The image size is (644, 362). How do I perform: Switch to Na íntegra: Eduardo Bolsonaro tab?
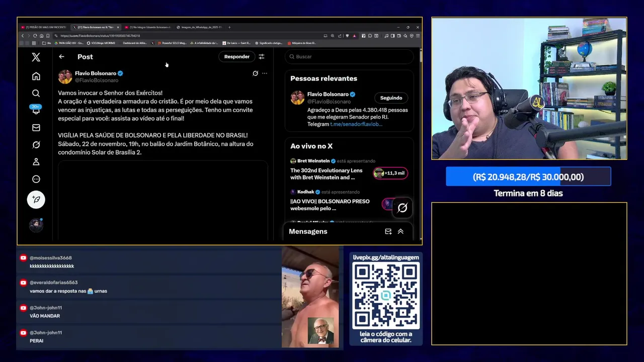pos(148,27)
